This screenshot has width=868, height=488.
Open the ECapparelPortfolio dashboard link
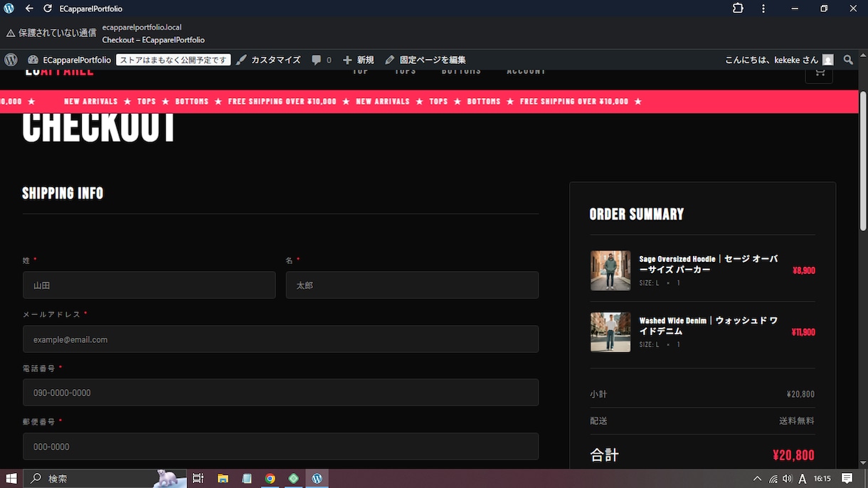click(69, 60)
